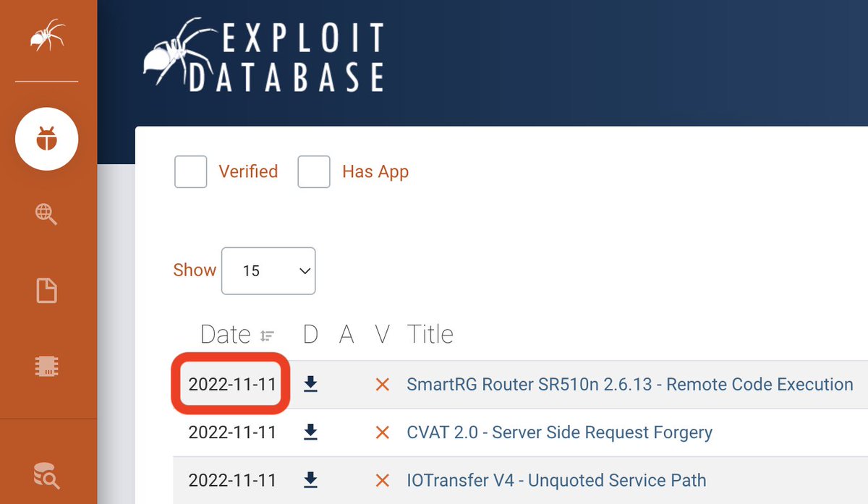This screenshot has width=868, height=504.
Task: Open the document papers sidebar icon
Action: (46, 291)
